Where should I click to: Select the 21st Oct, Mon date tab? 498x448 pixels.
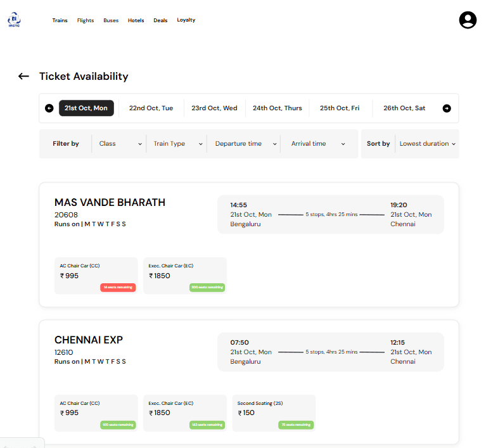(x=86, y=108)
